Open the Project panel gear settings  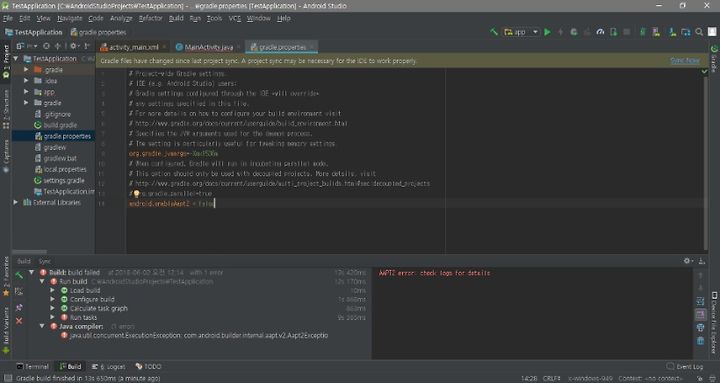point(73,46)
